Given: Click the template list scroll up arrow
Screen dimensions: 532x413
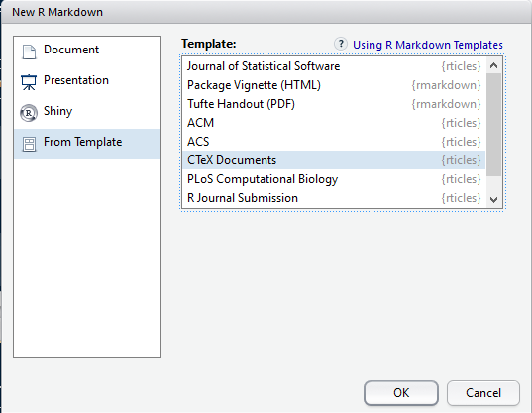Looking at the screenshot, I should click(494, 65).
